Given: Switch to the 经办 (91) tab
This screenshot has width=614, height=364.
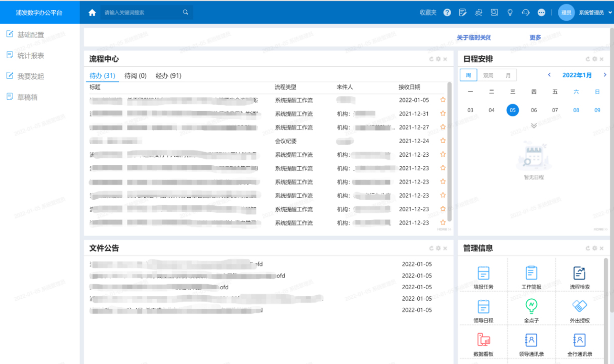Looking at the screenshot, I should 168,76.
